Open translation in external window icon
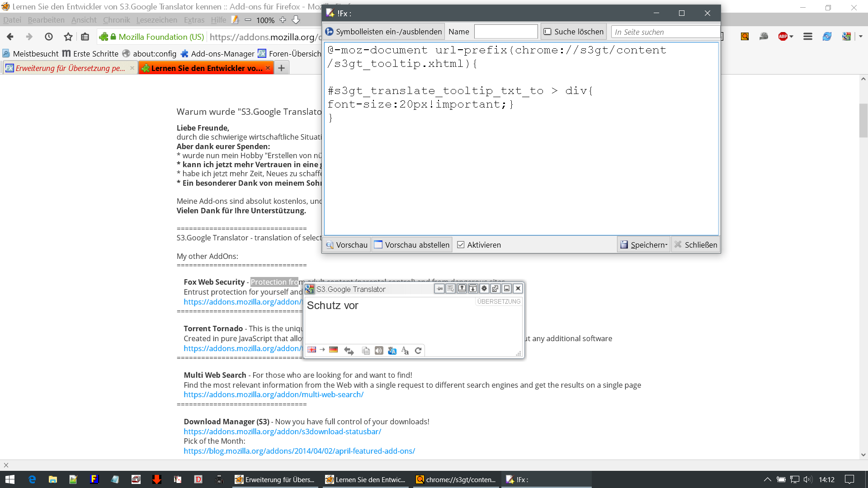Screen dimensions: 868x488 click(495, 289)
